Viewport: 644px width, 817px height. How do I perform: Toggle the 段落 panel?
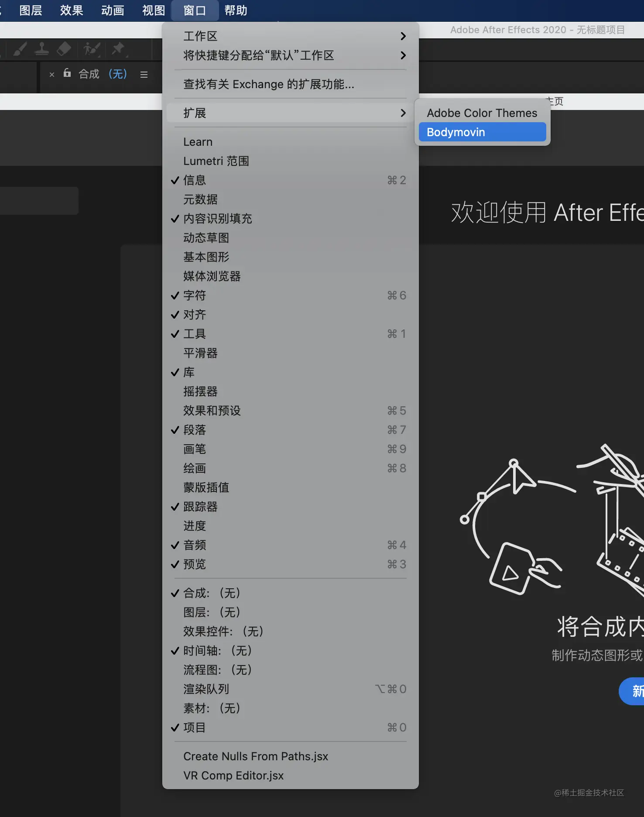point(290,430)
